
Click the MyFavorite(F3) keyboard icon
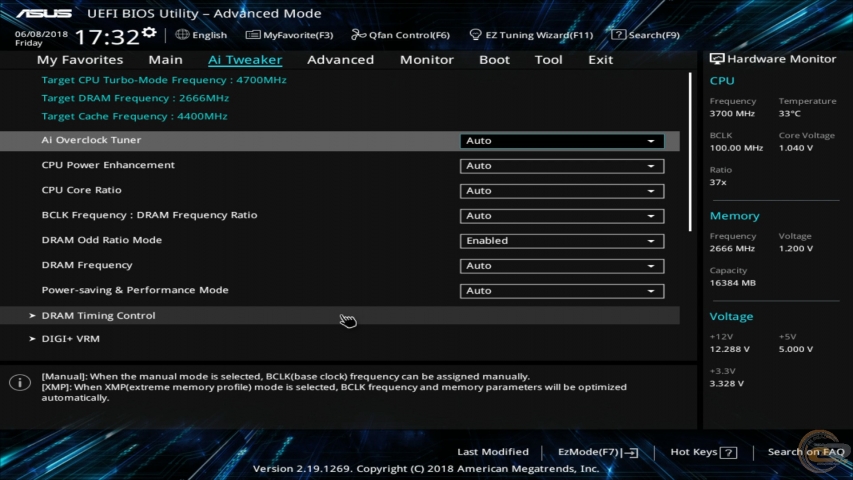[252, 35]
